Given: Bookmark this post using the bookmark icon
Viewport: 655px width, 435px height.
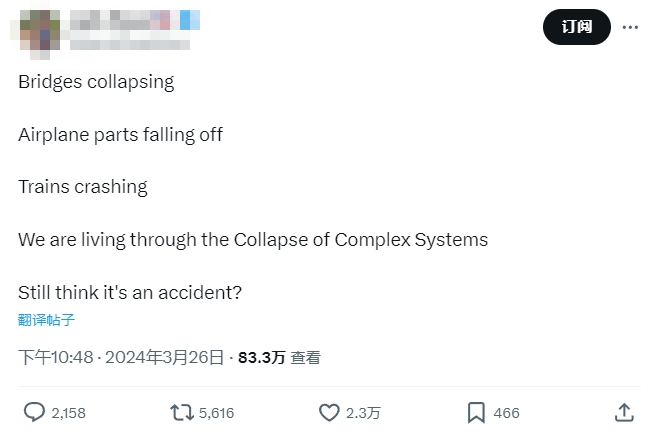Looking at the screenshot, I should coord(476,412).
